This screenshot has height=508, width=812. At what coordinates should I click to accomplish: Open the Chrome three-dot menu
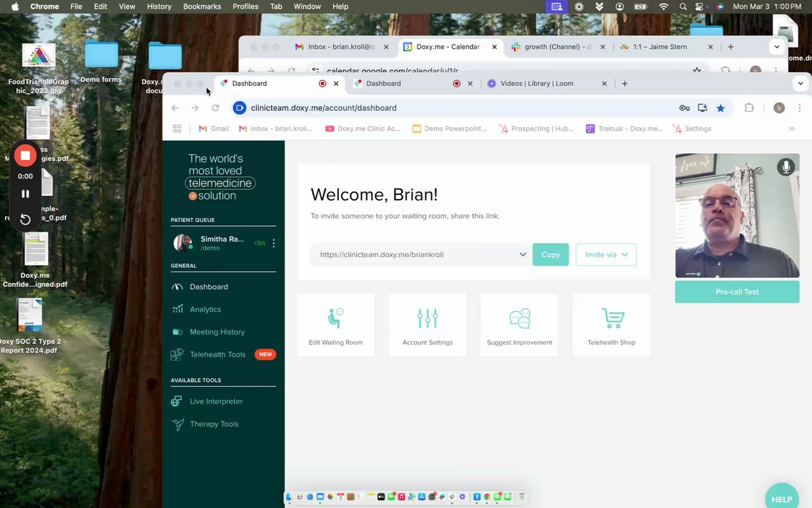pyautogui.click(x=799, y=108)
